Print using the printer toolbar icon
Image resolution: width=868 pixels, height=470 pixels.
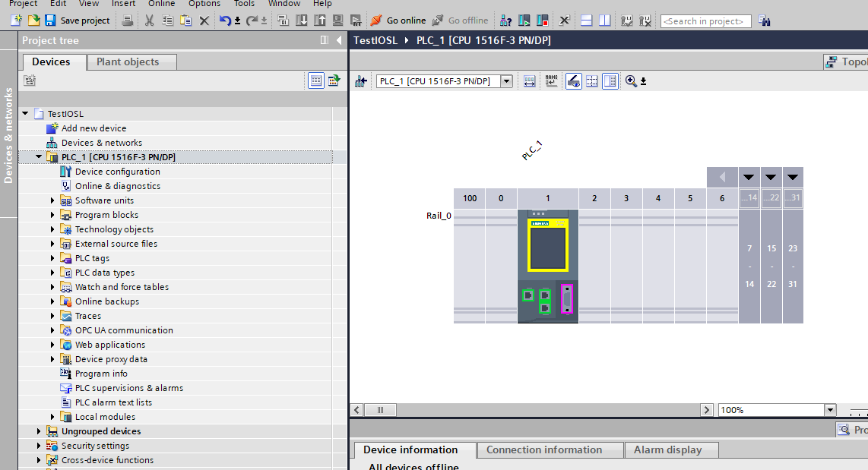[x=128, y=21]
